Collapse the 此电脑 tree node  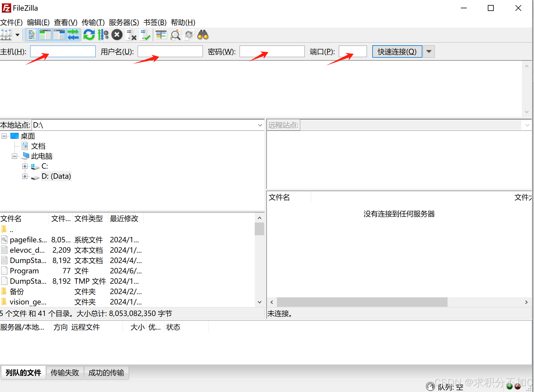point(14,156)
